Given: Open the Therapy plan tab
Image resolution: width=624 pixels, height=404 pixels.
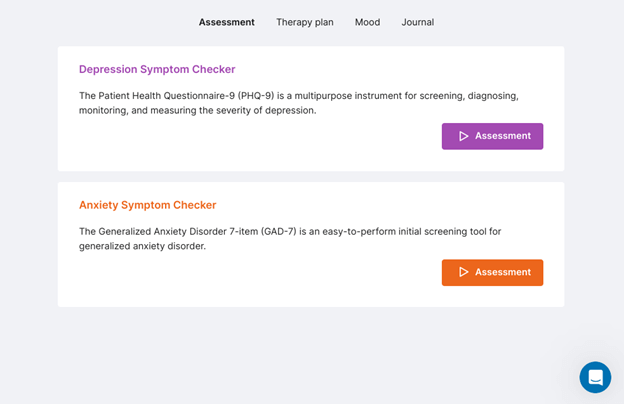Looking at the screenshot, I should (x=305, y=22).
